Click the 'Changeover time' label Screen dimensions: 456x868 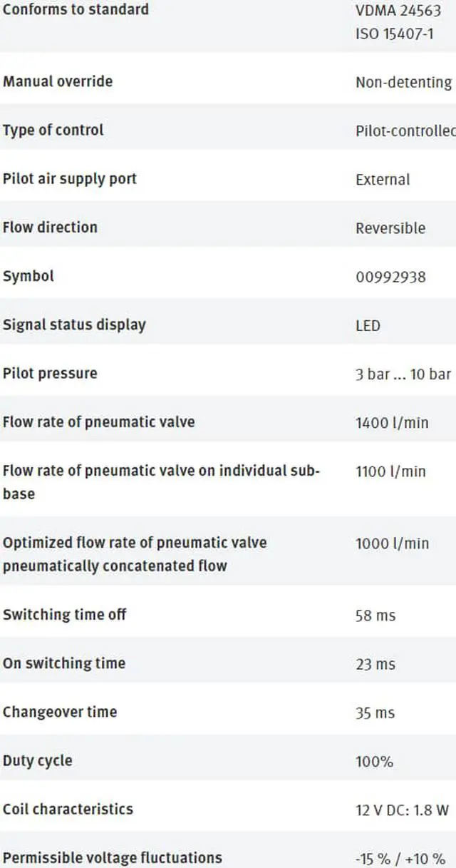[60, 712]
